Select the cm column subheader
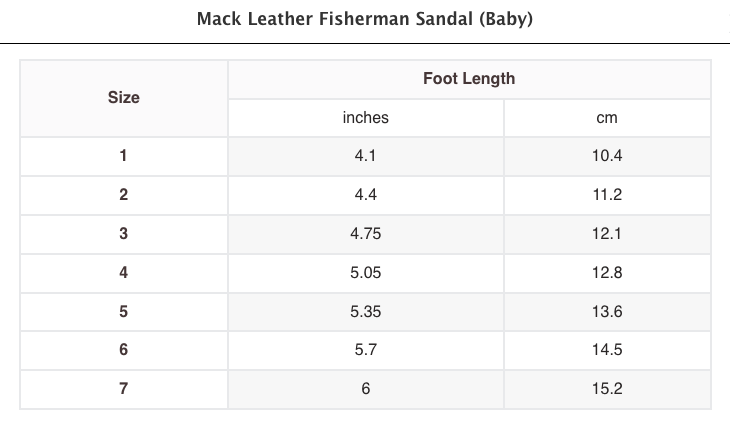The image size is (730, 440). (x=607, y=118)
